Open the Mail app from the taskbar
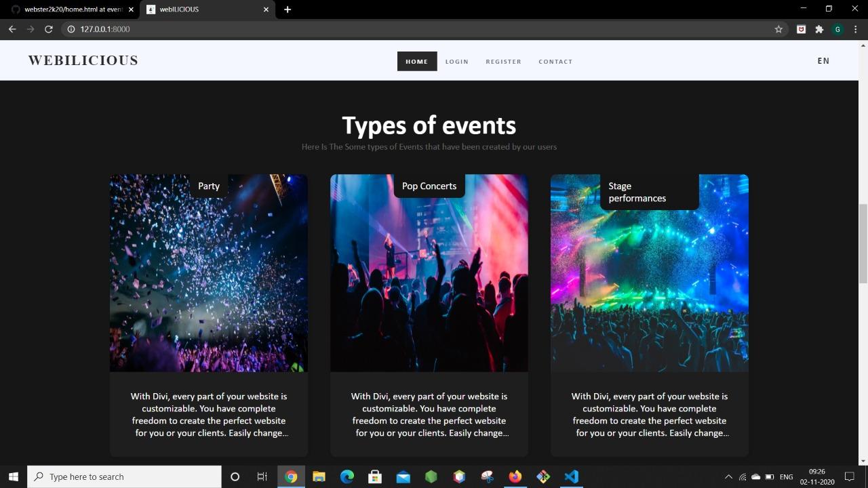The width and height of the screenshot is (868, 488). click(x=403, y=476)
